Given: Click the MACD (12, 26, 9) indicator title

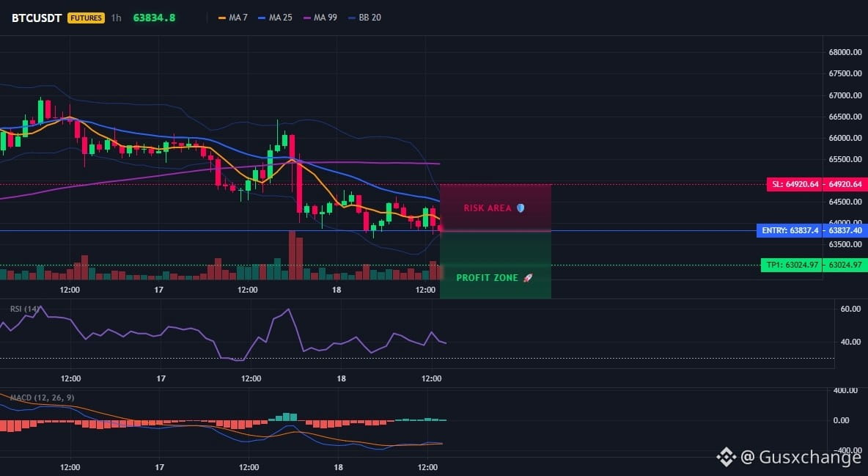Looking at the screenshot, I should click(x=42, y=398).
